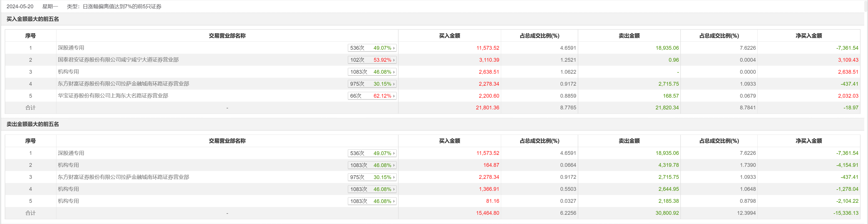868x224 pixels.
Task: Click arrow on 49.07% badge in sell table
Action: click(394, 154)
